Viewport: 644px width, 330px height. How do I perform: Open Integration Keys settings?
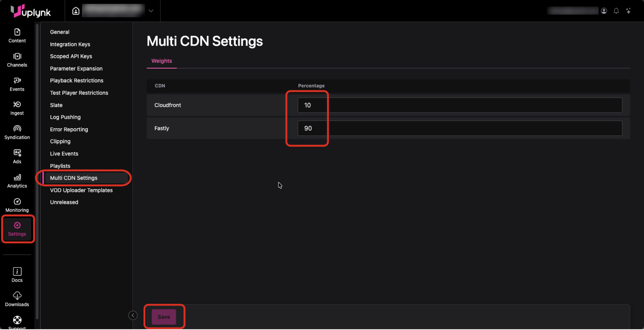point(70,44)
